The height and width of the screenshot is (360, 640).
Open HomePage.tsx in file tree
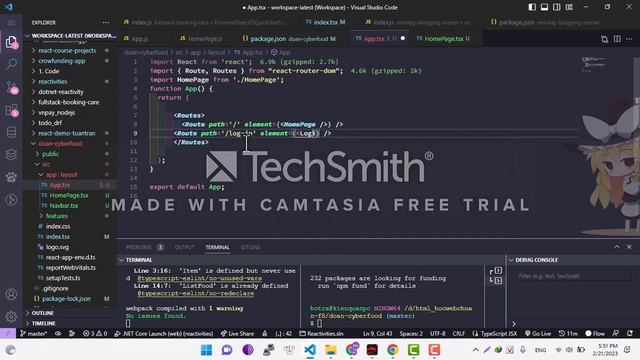(x=69, y=196)
